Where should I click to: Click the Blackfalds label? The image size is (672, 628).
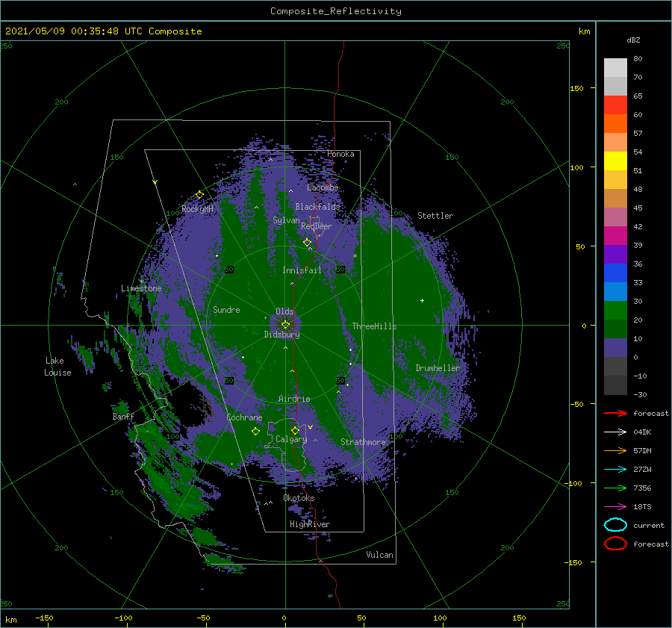317,207
